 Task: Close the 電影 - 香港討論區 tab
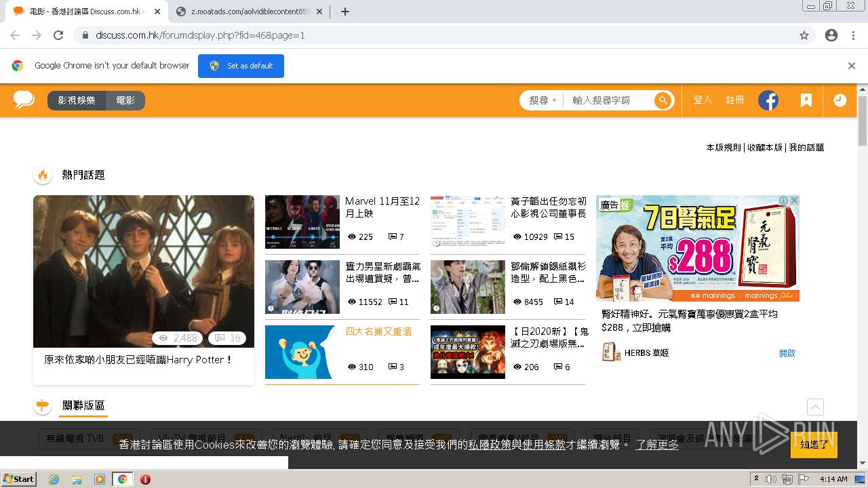(x=157, y=12)
